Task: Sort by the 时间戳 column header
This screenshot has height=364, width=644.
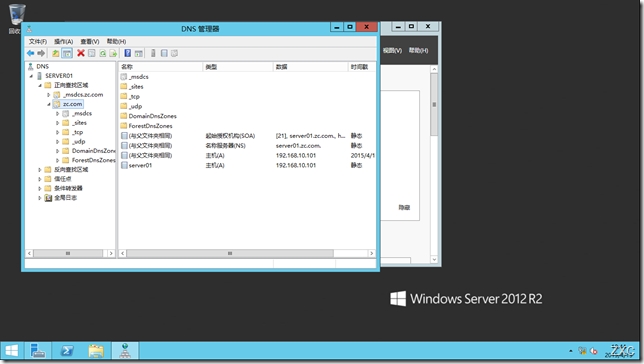Action: point(361,67)
